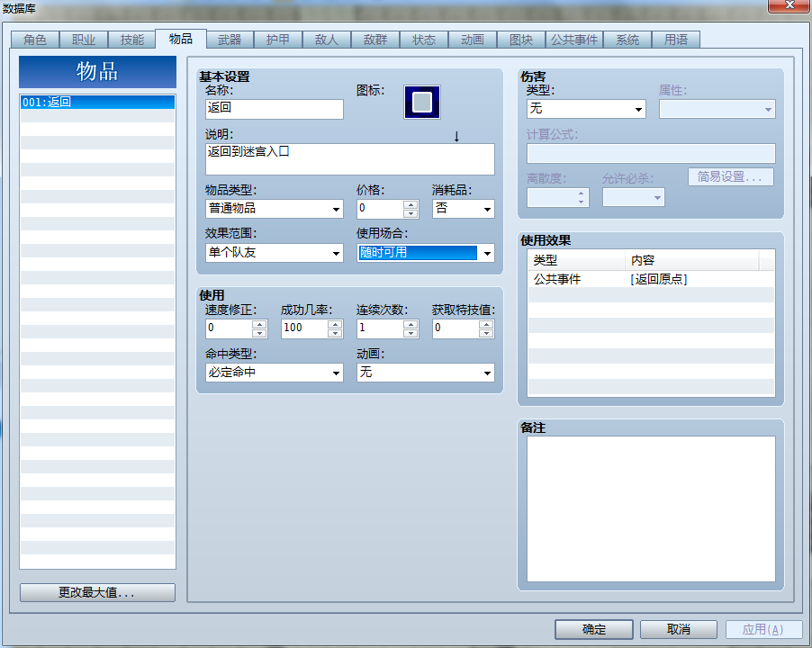812x648 pixels.
Task: Click the 名称 name field
Action: (274, 109)
